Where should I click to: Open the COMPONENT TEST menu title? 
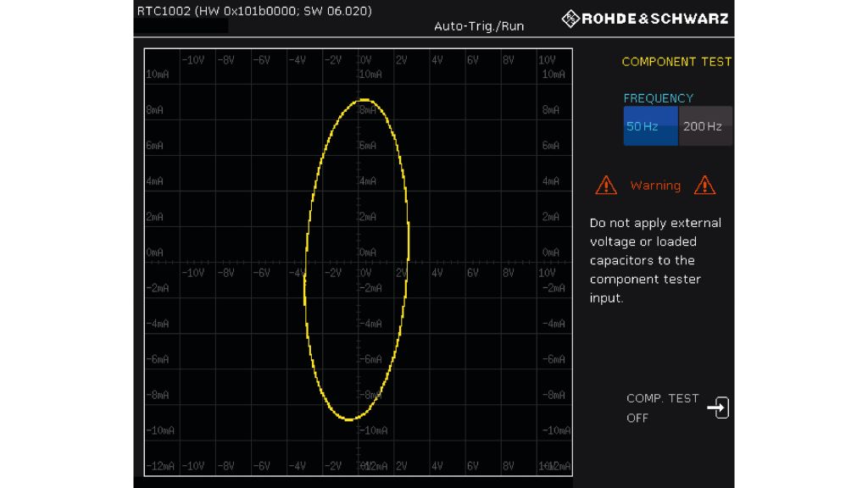click(676, 62)
